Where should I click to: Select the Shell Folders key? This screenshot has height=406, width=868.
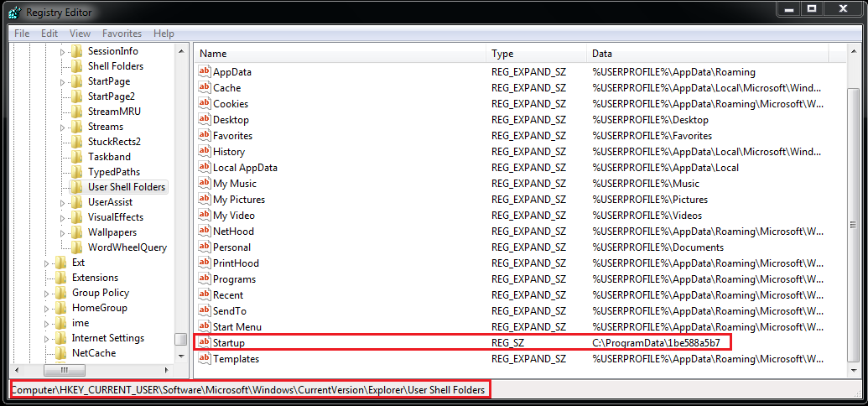(x=115, y=66)
